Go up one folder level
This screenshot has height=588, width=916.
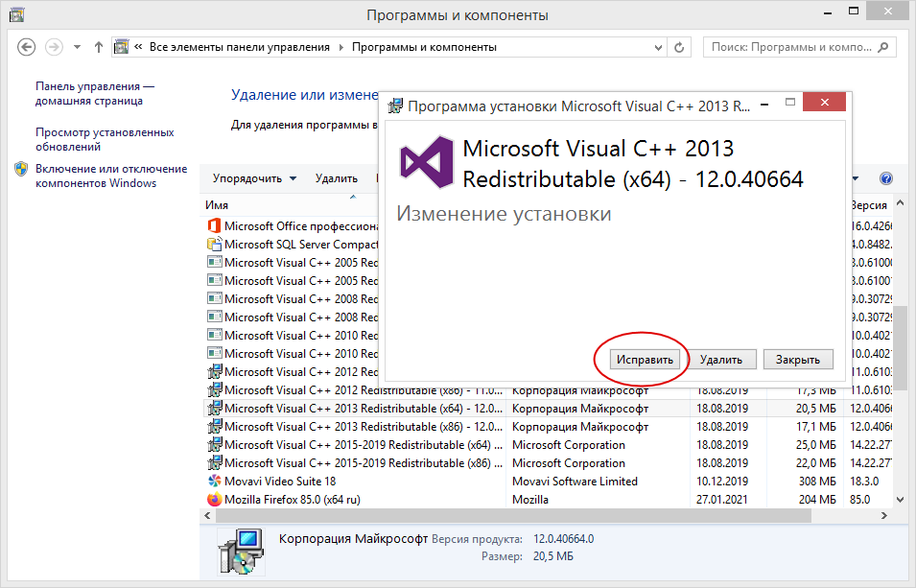tap(98, 47)
